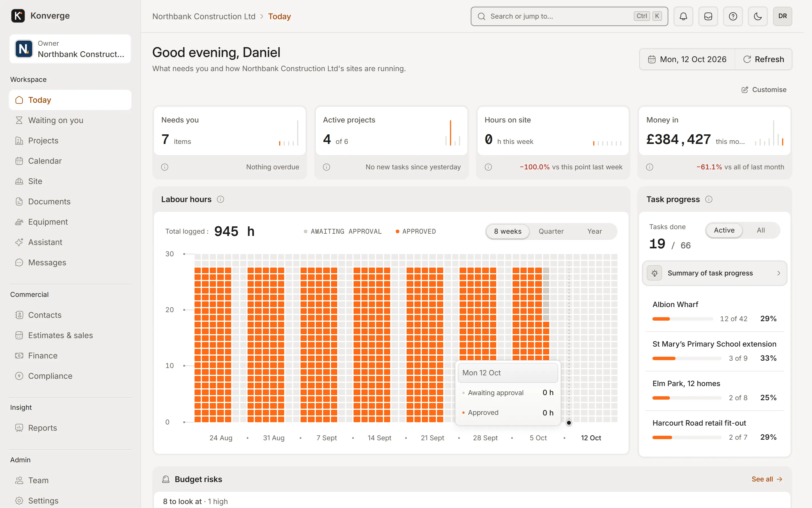Screen dimensions: 812x508
Task: Click the task summary lightbulb icon
Action: click(655, 273)
